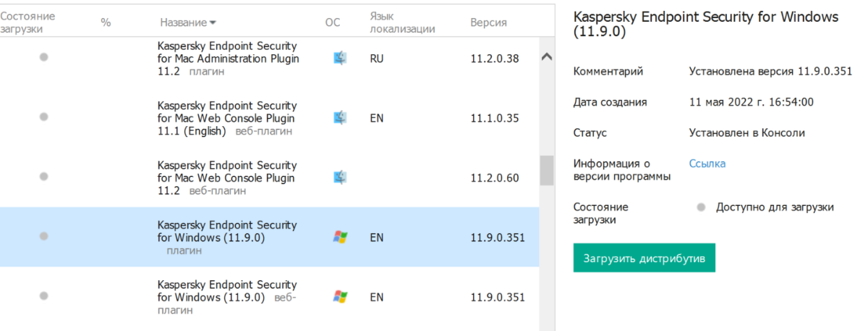The width and height of the screenshot is (868, 331).
Task: Click the vertical scrollbar thumb of the list
Action: coord(547,170)
